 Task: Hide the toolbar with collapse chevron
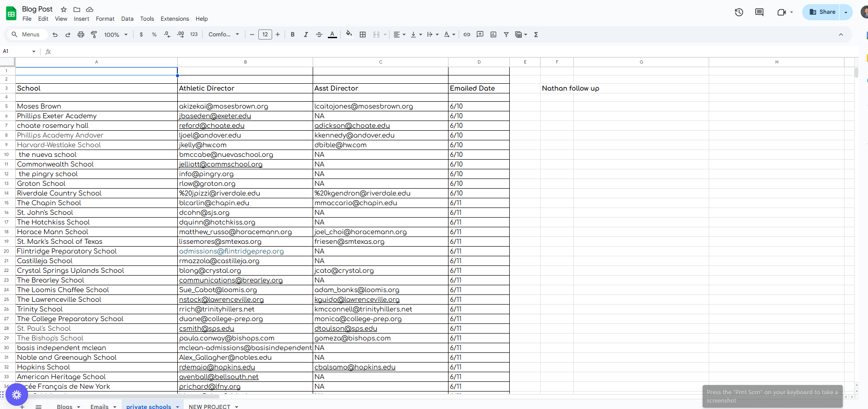click(841, 35)
